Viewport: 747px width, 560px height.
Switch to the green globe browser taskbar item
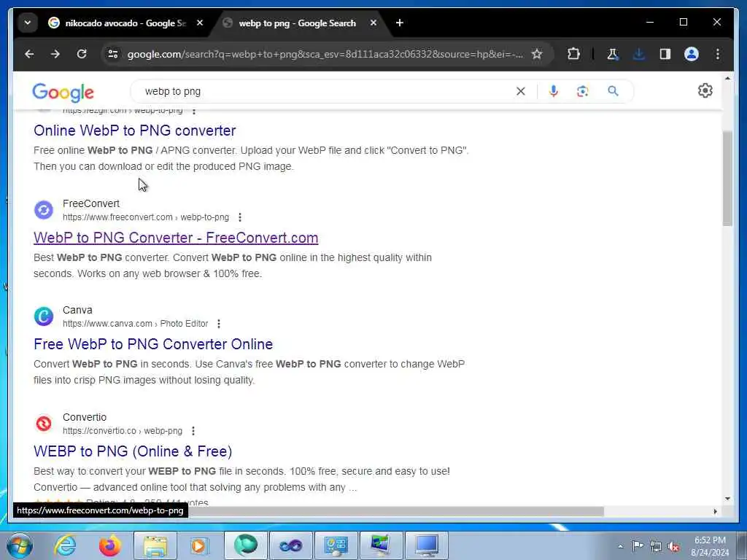click(x=245, y=545)
